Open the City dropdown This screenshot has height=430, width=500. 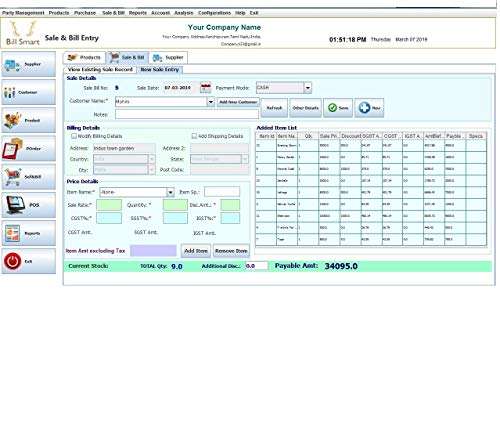pyautogui.click(x=151, y=170)
